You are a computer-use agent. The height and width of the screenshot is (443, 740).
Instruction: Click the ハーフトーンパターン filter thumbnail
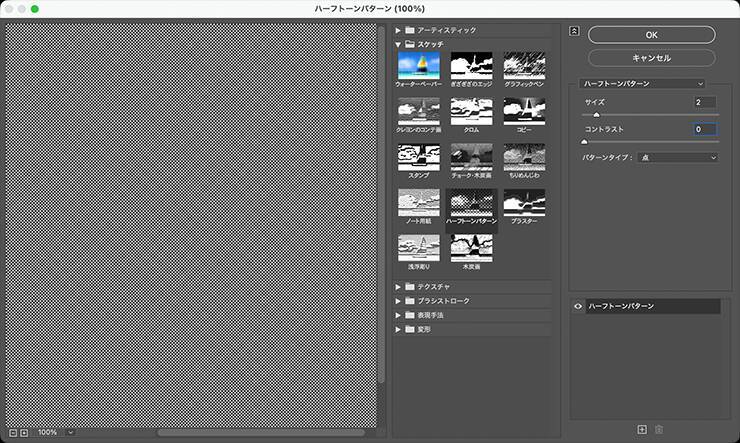click(x=471, y=203)
